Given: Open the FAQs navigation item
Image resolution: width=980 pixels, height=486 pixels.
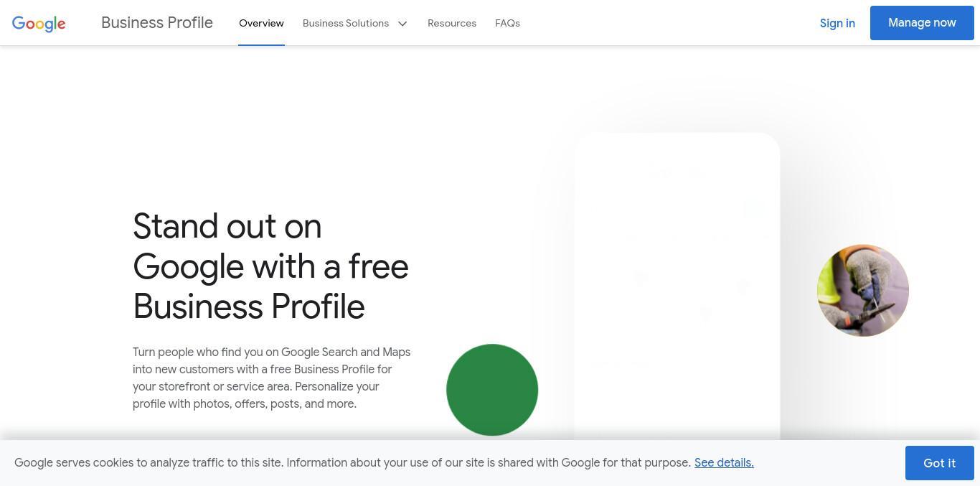Looking at the screenshot, I should tap(507, 23).
